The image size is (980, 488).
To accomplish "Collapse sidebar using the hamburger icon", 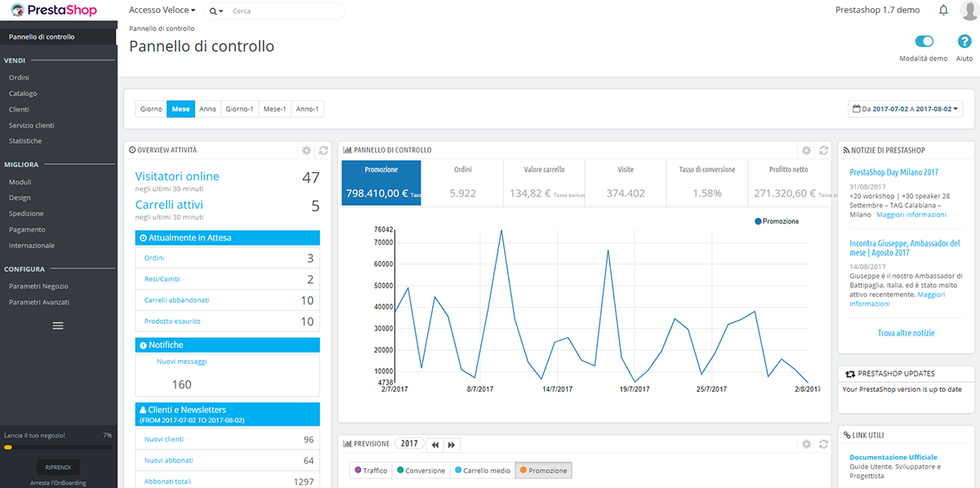I will coord(58,326).
